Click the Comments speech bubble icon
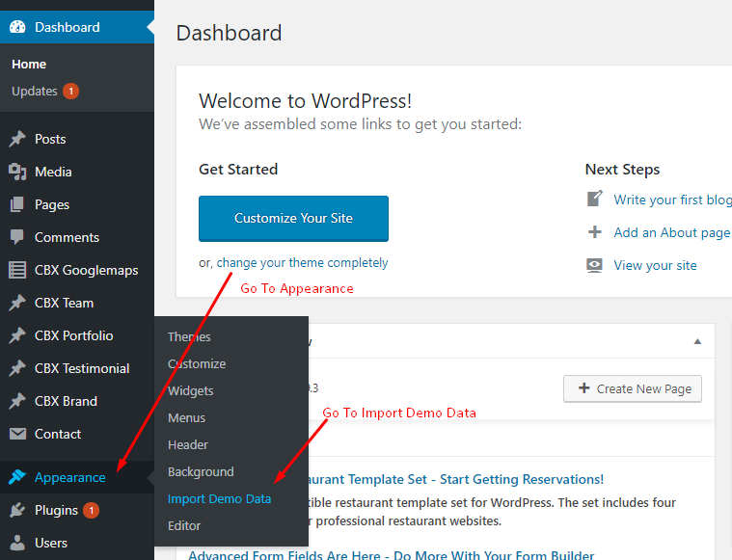This screenshot has width=732, height=560. [x=17, y=237]
